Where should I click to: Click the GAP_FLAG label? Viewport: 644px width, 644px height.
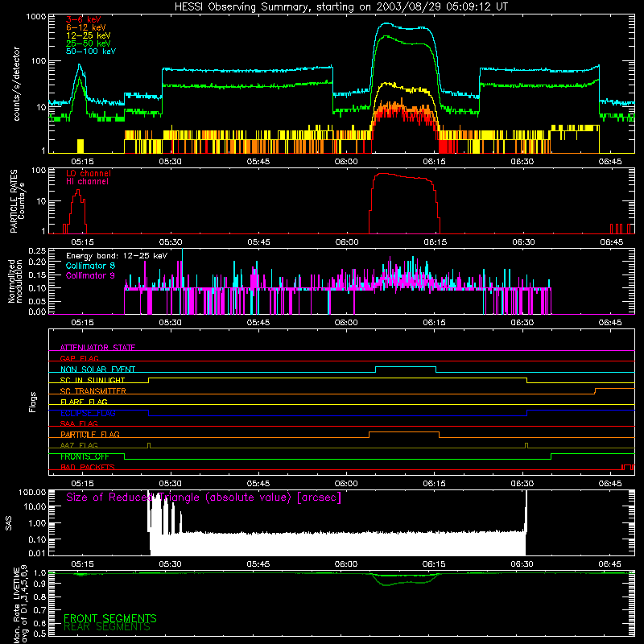click(79, 358)
